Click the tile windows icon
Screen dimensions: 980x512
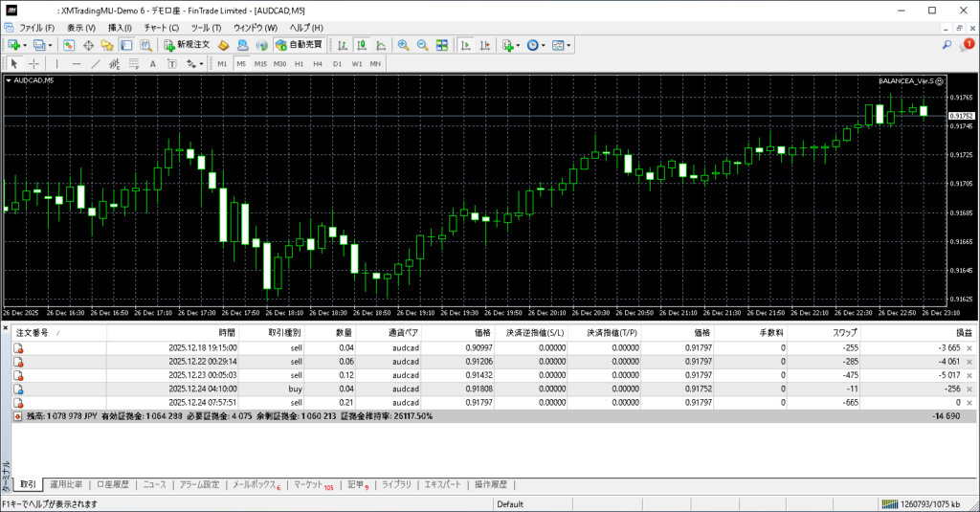click(441, 45)
